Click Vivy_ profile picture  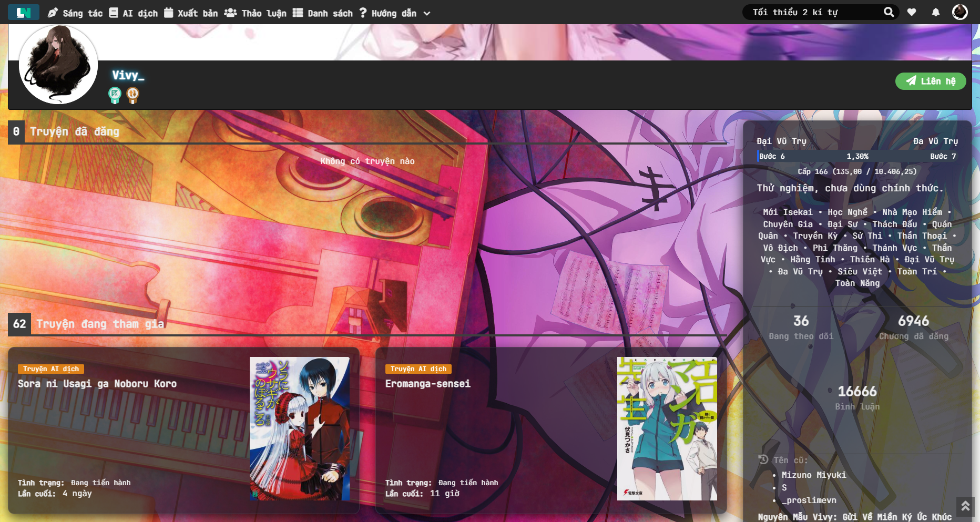pos(58,65)
